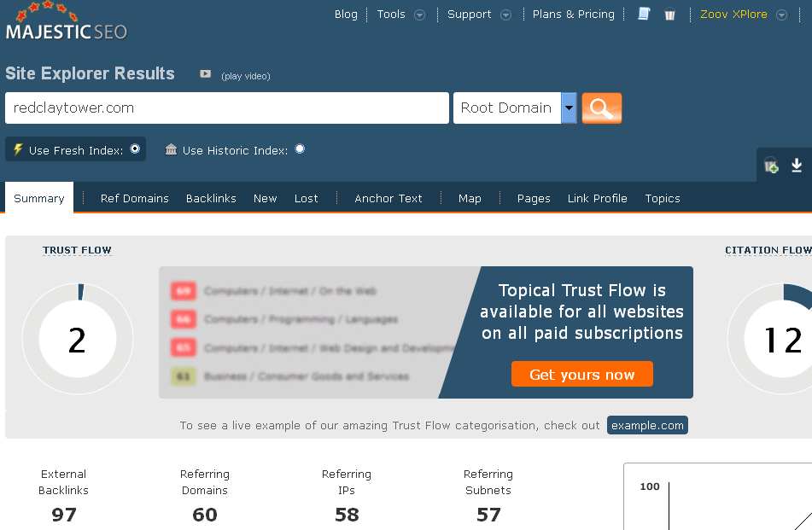The width and height of the screenshot is (812, 530).
Task: Expand the Zoov XPlore account arrow
Action: click(x=781, y=15)
